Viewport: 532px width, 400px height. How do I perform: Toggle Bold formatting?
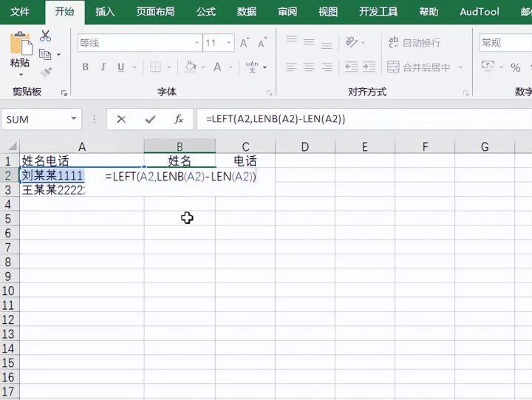point(86,67)
